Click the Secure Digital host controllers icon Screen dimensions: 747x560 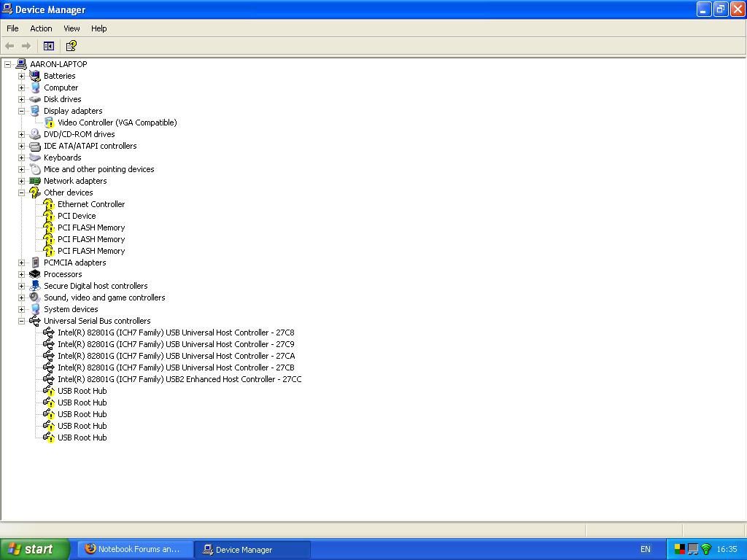35,286
